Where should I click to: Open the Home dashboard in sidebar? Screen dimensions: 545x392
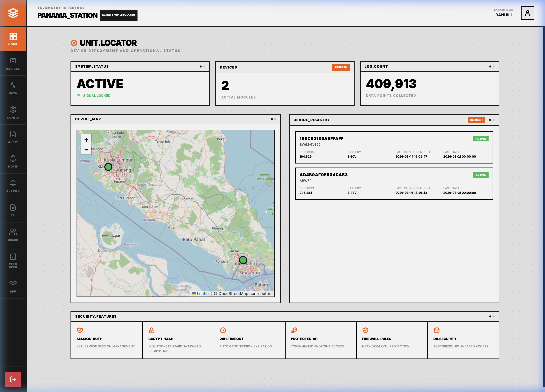[13, 39]
